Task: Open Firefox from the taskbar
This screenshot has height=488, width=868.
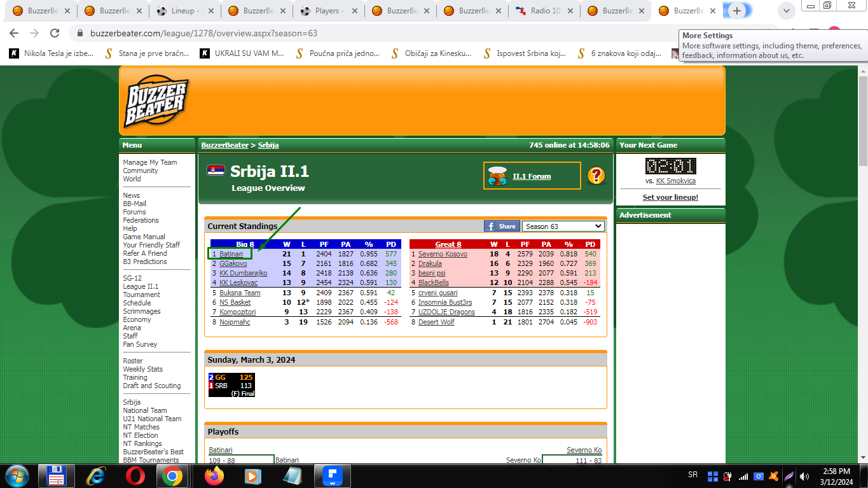Action: pyautogui.click(x=214, y=476)
